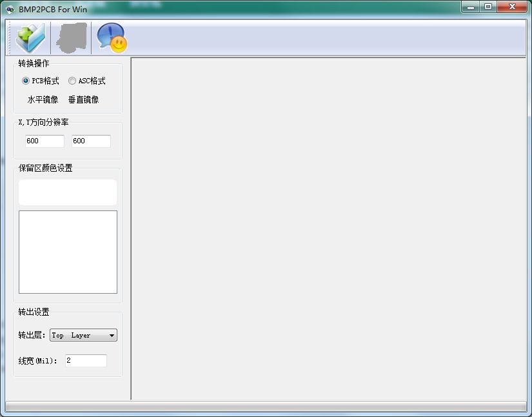Minimize the BMP2PCB window
Image resolution: width=532 pixels, height=417 pixels.
(x=471, y=7)
